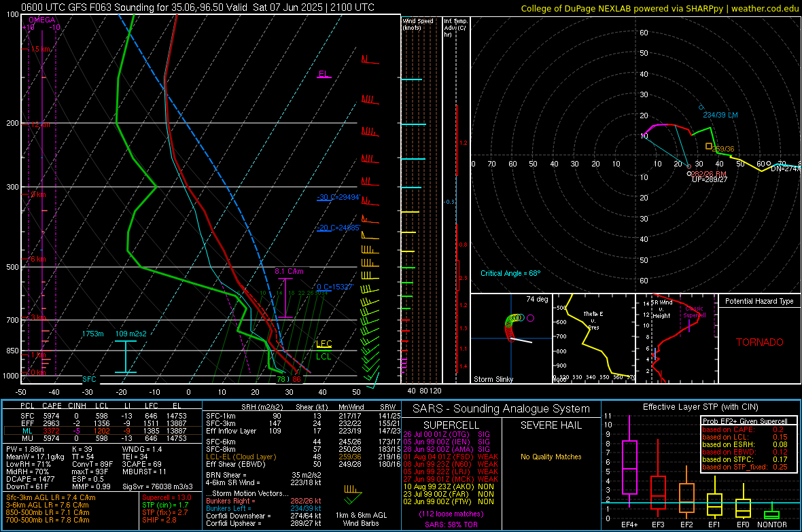Select the EFF parcel row

click(103, 423)
